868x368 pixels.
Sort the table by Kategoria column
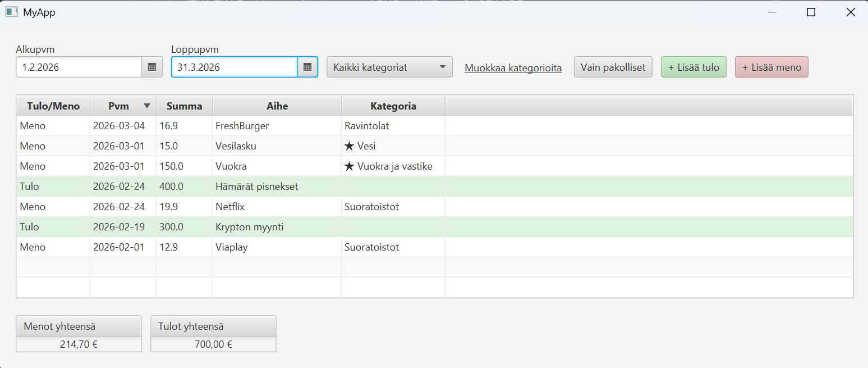click(x=393, y=106)
